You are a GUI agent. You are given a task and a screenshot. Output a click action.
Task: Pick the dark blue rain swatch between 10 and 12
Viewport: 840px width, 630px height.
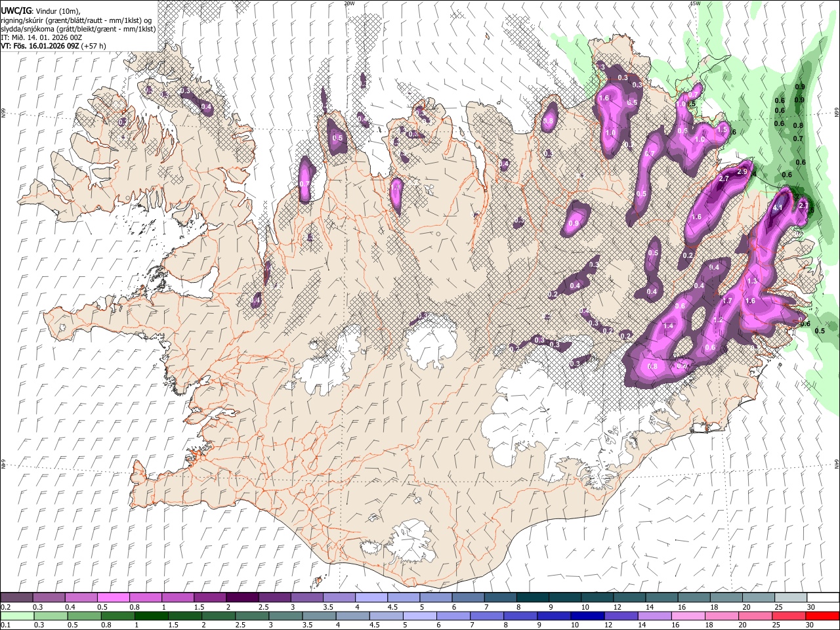(587, 616)
